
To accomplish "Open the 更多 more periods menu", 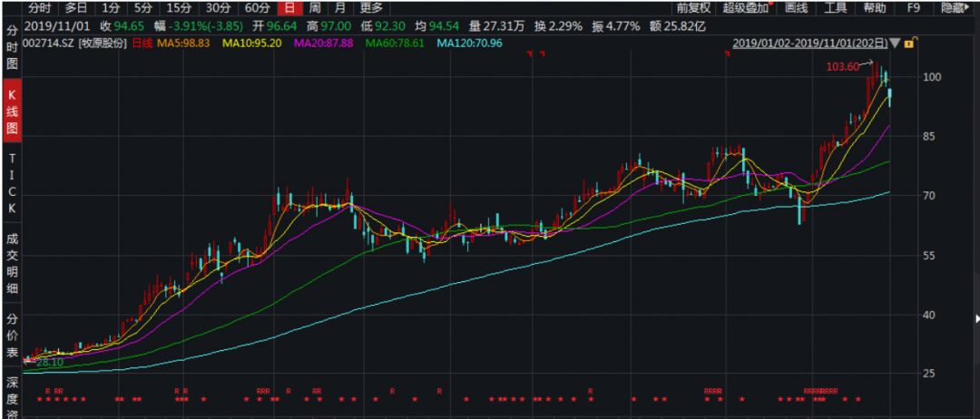I will [x=370, y=8].
